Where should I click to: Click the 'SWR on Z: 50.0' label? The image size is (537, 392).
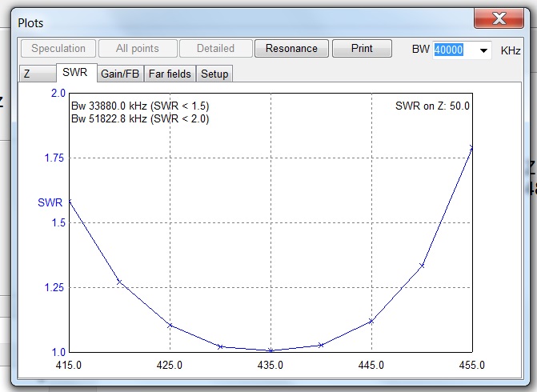[x=432, y=106]
